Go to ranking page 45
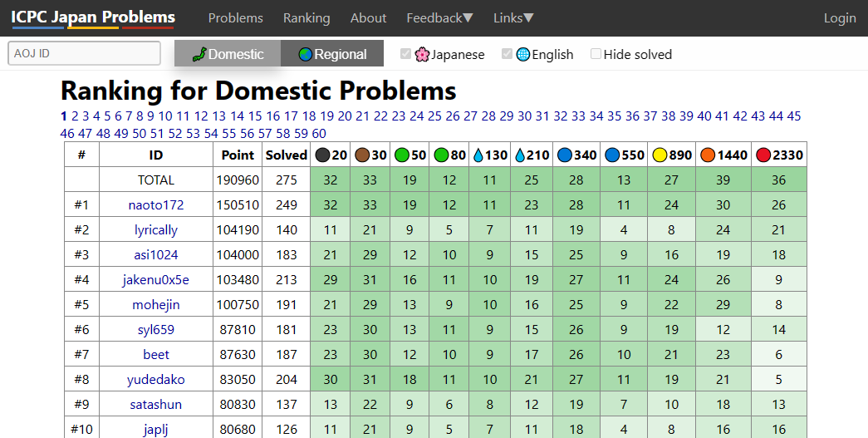This screenshot has height=438, width=868. (794, 116)
